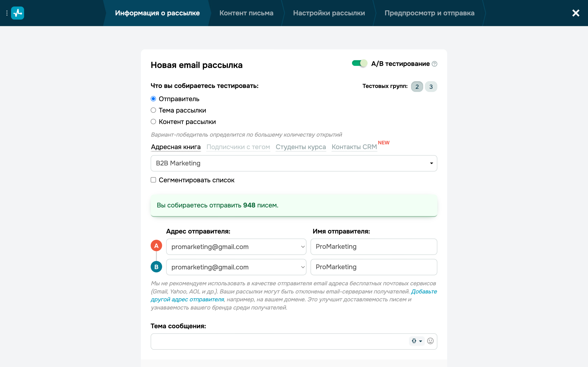Viewport: 588px width, 367px height.
Task: Expand the B2B Marketing address book dropdown
Action: [294, 163]
